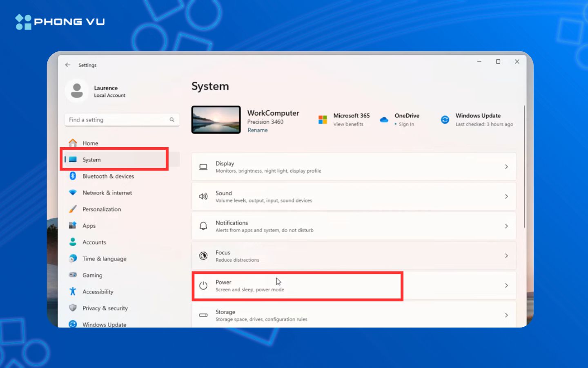This screenshot has width=588, height=368.
Task: Click the Apps icon
Action: 73,225
